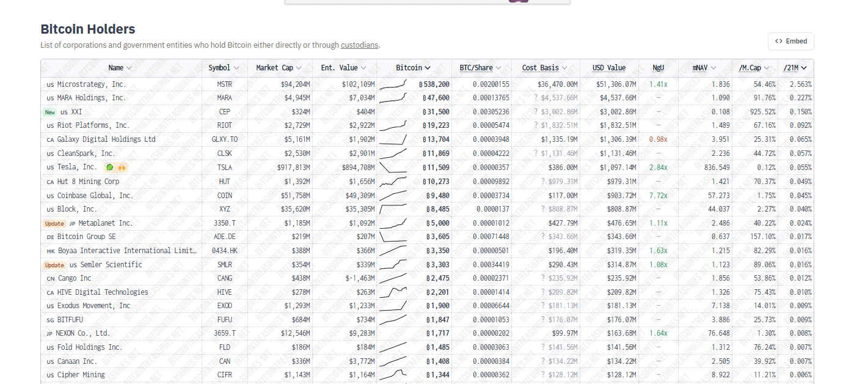
Task: Click Update badge next to Metaplanet
Action: (x=54, y=223)
